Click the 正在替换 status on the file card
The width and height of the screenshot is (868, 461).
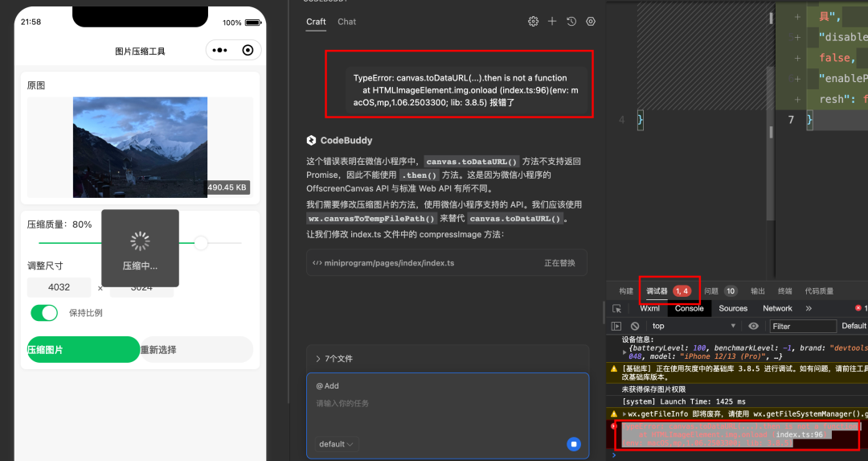click(559, 262)
